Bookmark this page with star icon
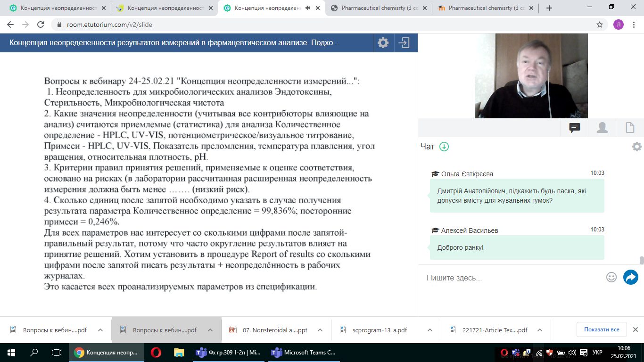This screenshot has width=644, height=362. [600, 25]
